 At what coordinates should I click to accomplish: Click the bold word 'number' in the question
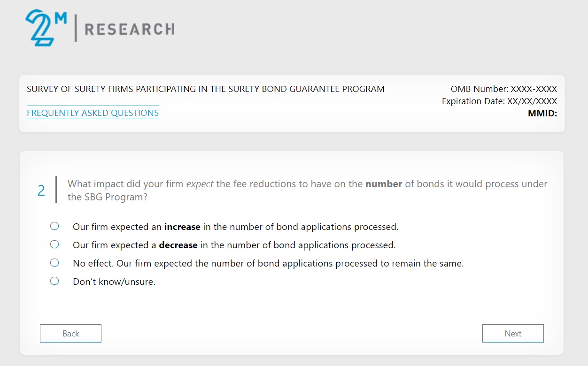pyautogui.click(x=383, y=184)
